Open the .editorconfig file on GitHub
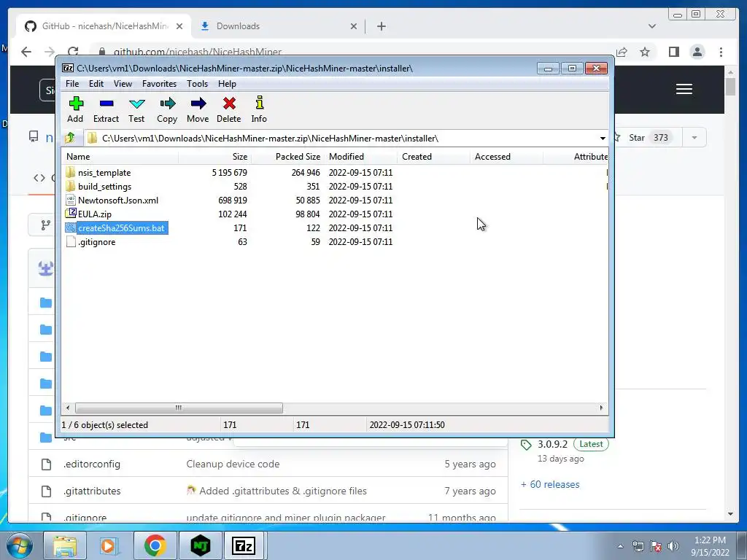 pos(91,464)
